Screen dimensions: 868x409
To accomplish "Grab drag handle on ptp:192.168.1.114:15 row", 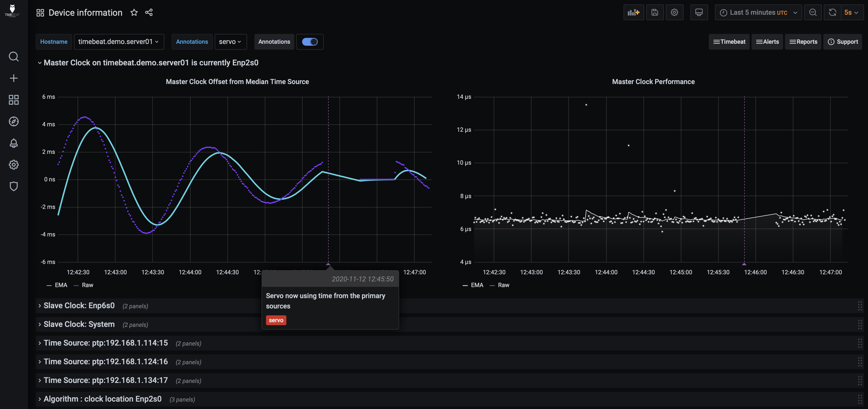I will (x=860, y=343).
